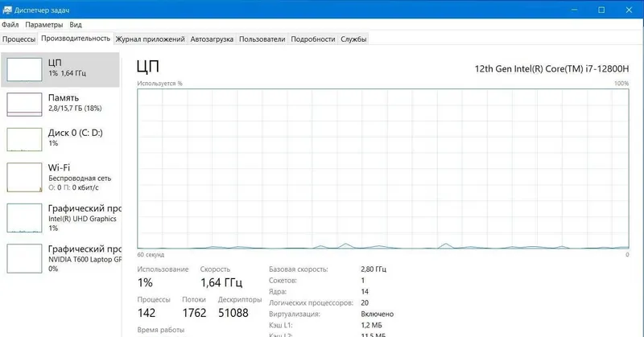
Task: Click the Кэш L1 1,2 МБ value
Action: coord(371,325)
